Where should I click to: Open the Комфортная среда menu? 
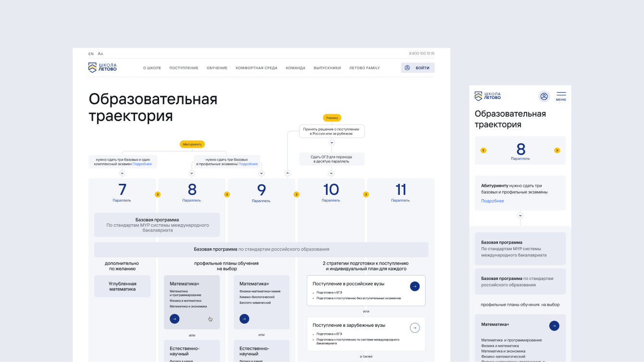click(257, 68)
